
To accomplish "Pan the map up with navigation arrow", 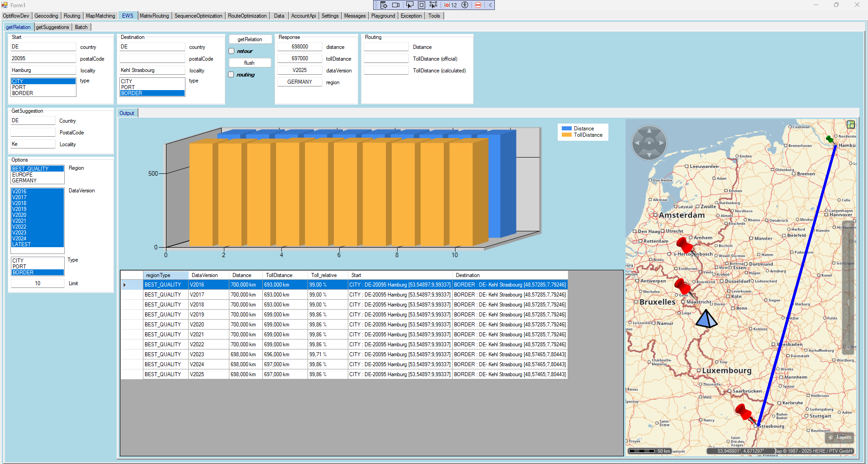I will tap(649, 131).
